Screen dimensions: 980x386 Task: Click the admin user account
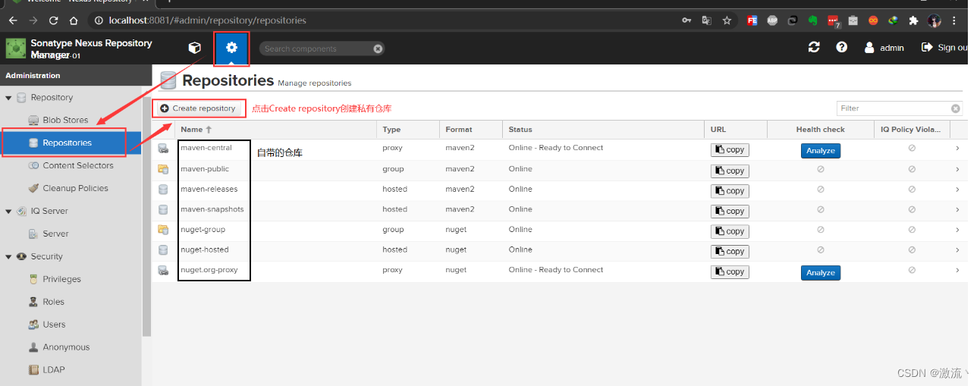[884, 48]
